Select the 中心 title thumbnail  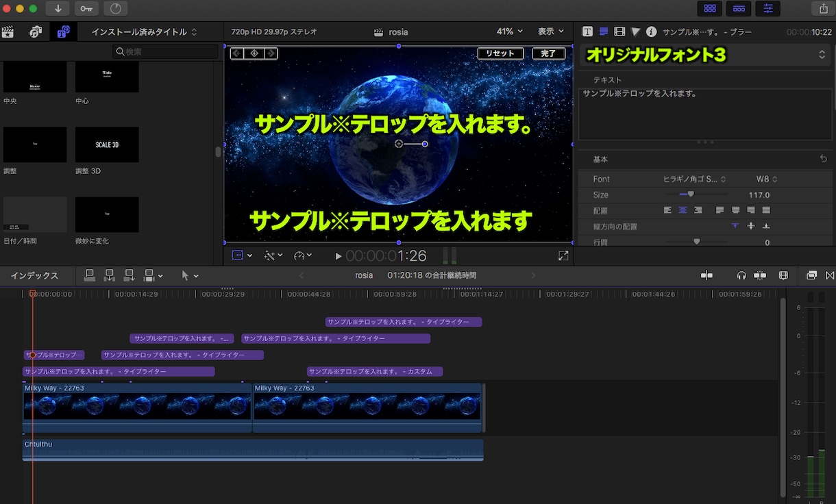107,77
